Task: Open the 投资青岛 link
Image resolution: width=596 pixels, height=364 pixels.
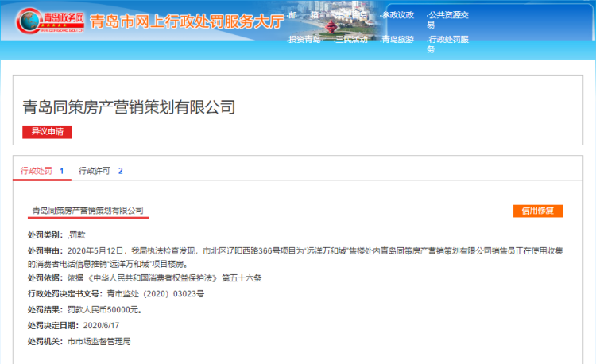Action: 304,40
